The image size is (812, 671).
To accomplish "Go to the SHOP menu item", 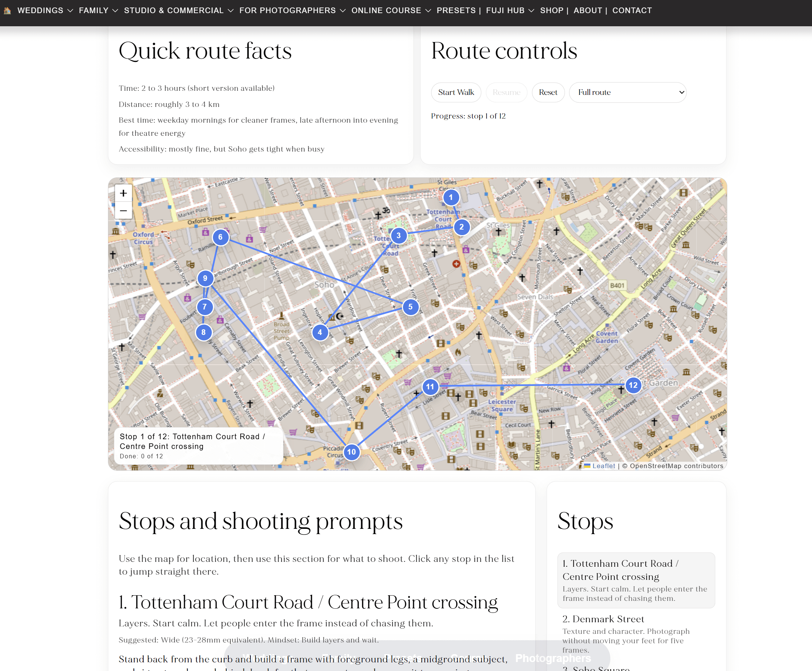I will (x=551, y=11).
